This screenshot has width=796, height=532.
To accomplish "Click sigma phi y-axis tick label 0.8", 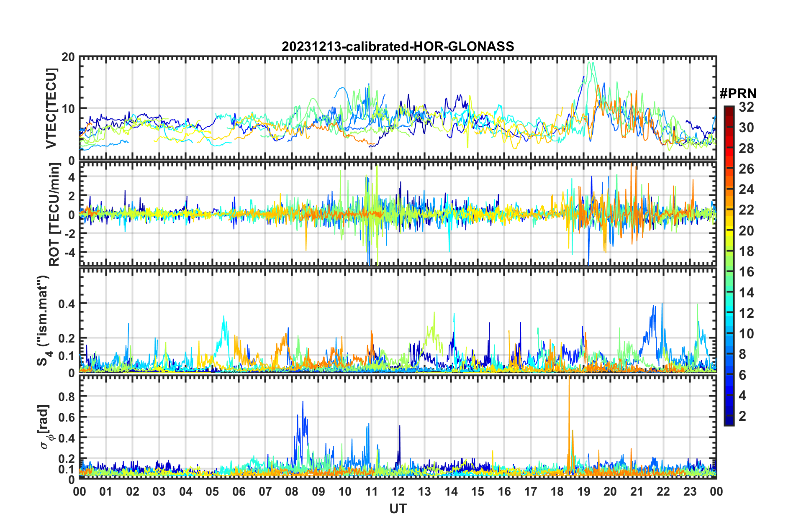I will pyautogui.click(x=67, y=396).
